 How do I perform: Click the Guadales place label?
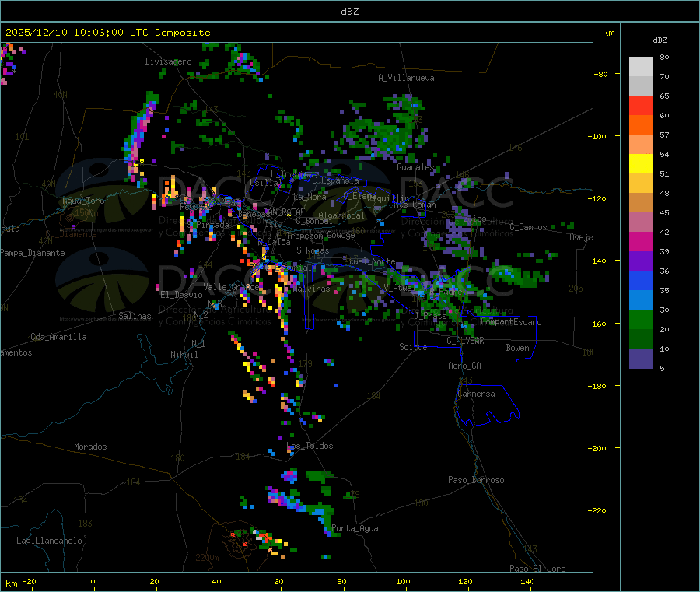(415, 167)
